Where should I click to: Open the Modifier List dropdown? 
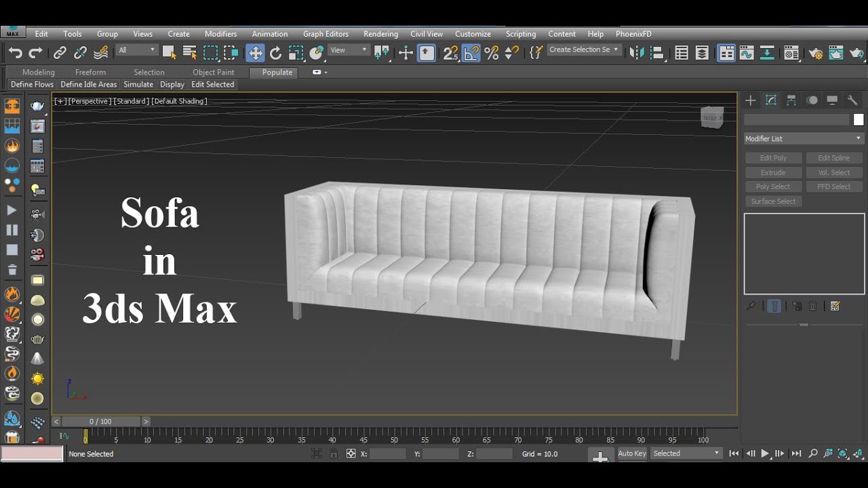(804, 138)
